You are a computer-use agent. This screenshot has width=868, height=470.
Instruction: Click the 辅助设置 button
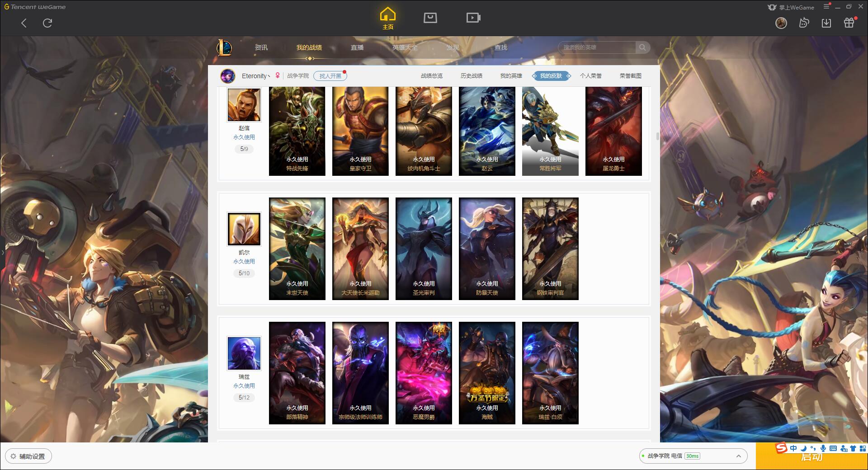point(28,456)
